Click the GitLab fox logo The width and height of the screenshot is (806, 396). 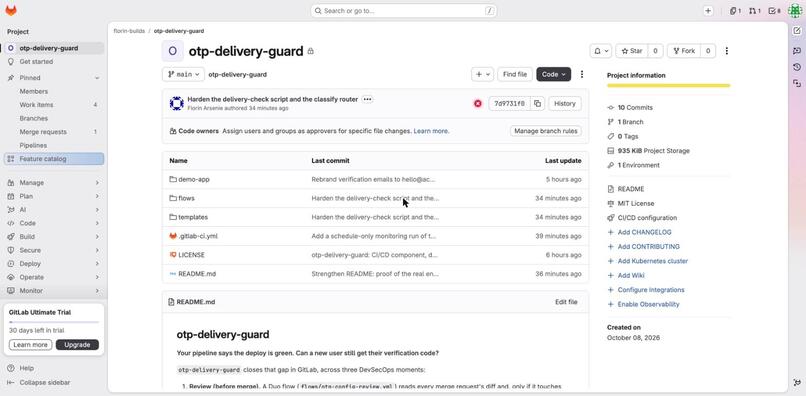coord(11,10)
